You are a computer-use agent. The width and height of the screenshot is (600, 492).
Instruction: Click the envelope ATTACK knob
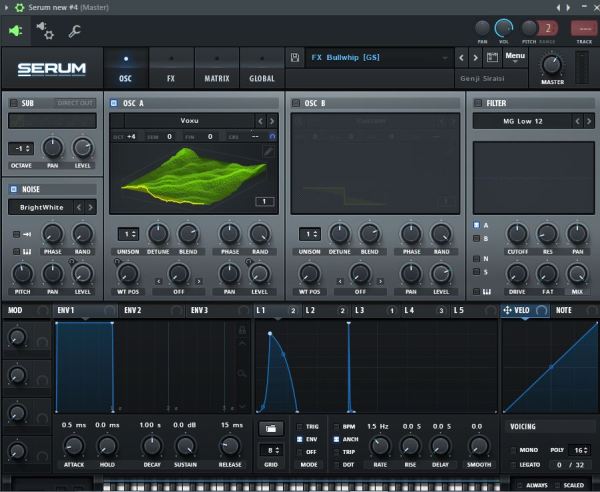pos(74,446)
